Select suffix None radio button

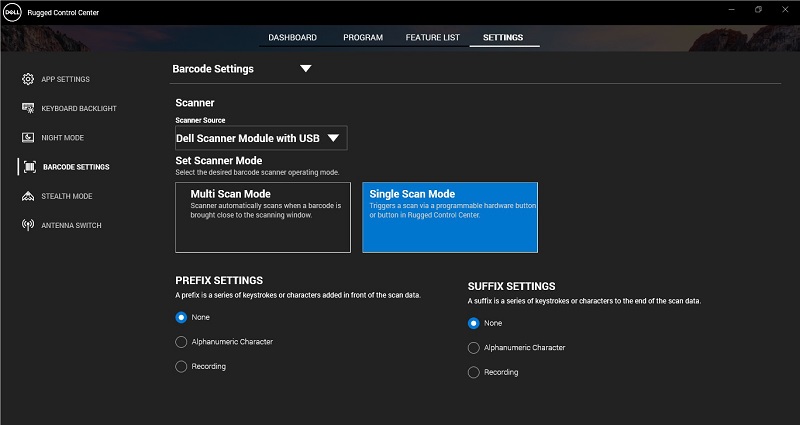tap(473, 323)
